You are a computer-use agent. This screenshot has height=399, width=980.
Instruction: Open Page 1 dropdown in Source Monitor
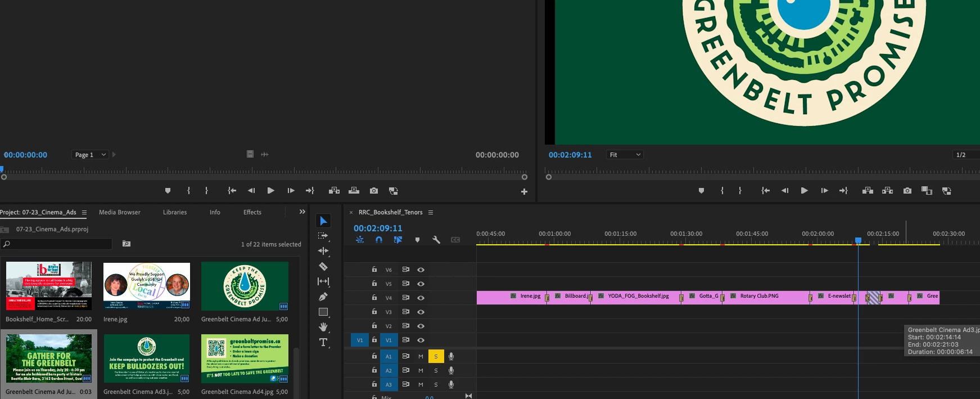pos(90,155)
